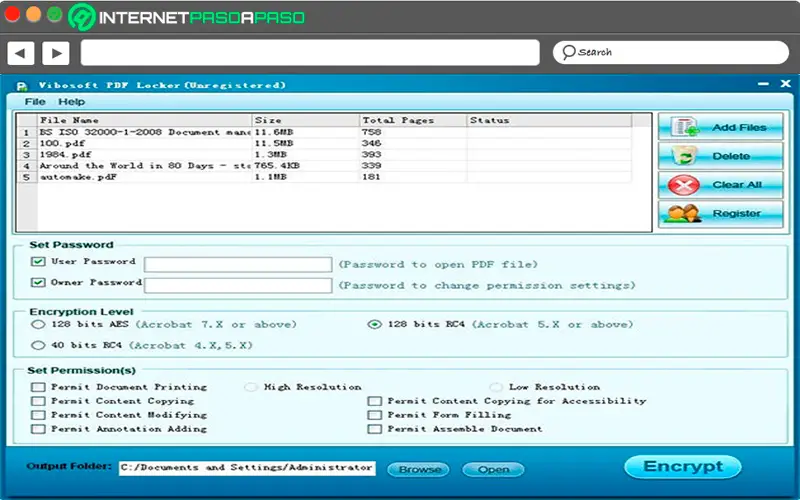
Task: Click the yellow macOS minimize dot
Action: click(34, 14)
